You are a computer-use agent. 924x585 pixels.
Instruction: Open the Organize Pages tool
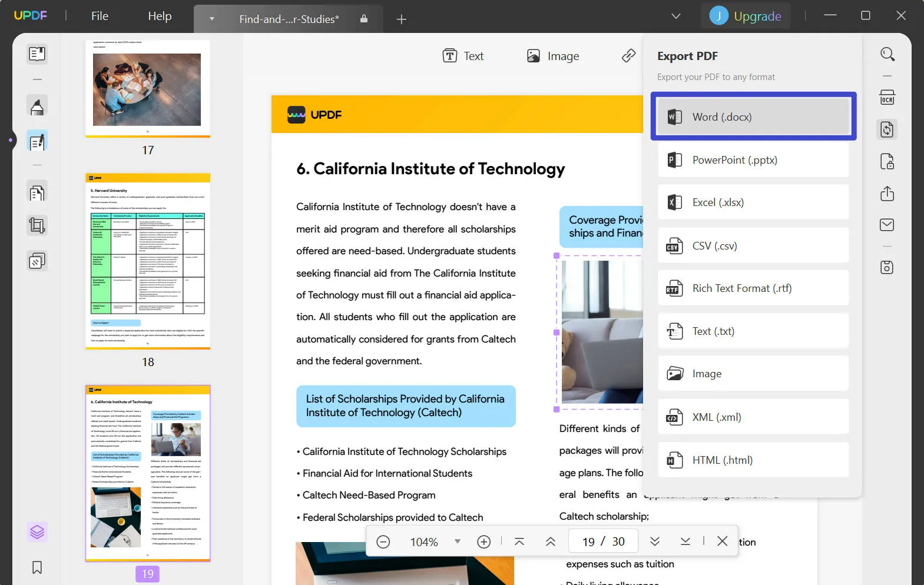tap(37, 193)
